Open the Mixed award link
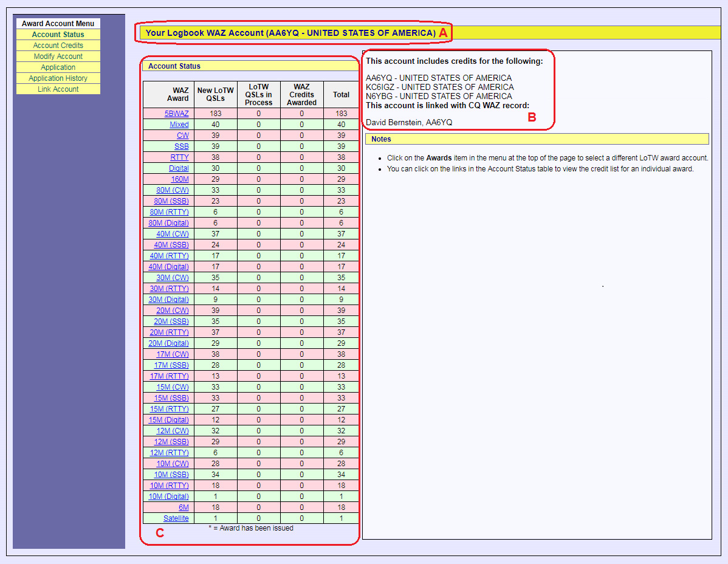 179,125
